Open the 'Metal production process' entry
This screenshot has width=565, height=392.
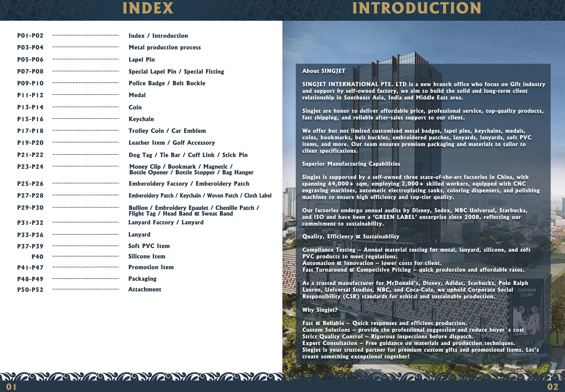coord(165,47)
